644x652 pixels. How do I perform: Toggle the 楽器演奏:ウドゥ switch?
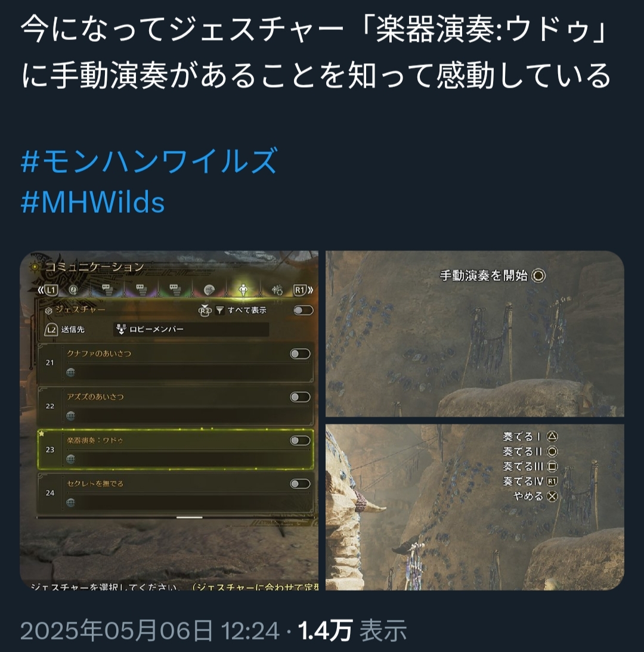point(300,440)
